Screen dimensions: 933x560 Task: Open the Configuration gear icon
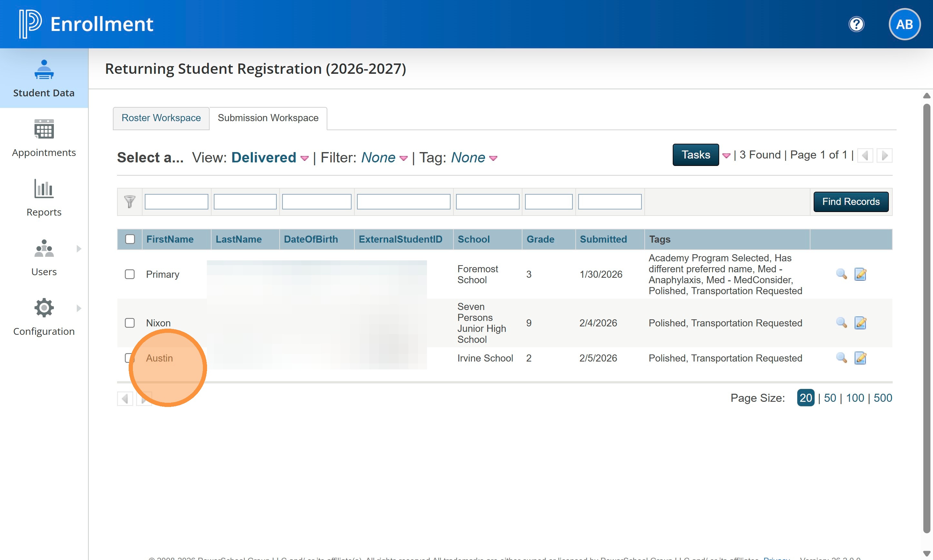pyautogui.click(x=44, y=308)
